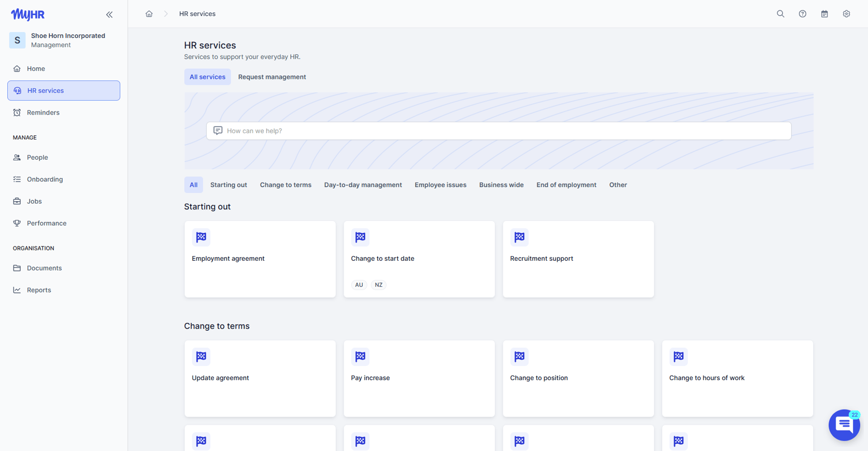
Task: Open the Employment agreement service card
Action: point(260,259)
